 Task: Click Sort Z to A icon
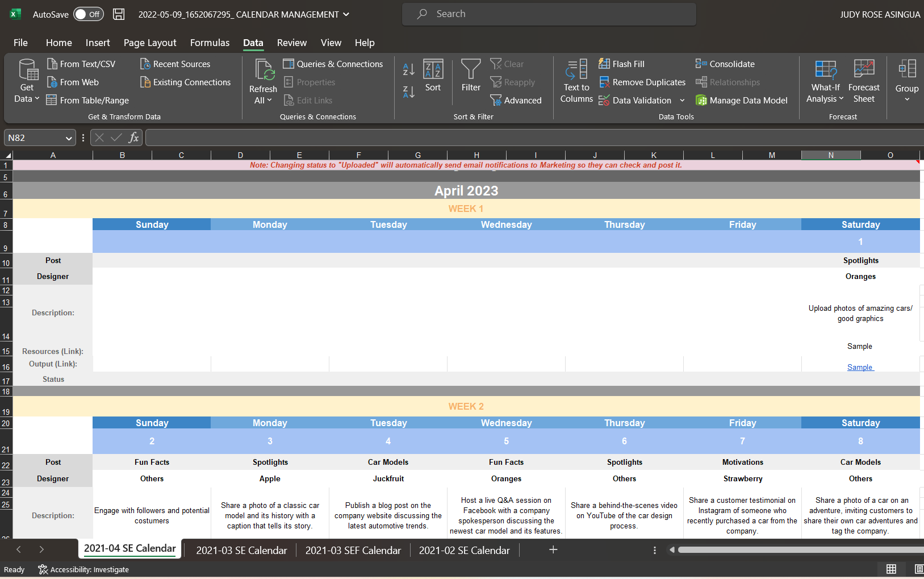(408, 91)
